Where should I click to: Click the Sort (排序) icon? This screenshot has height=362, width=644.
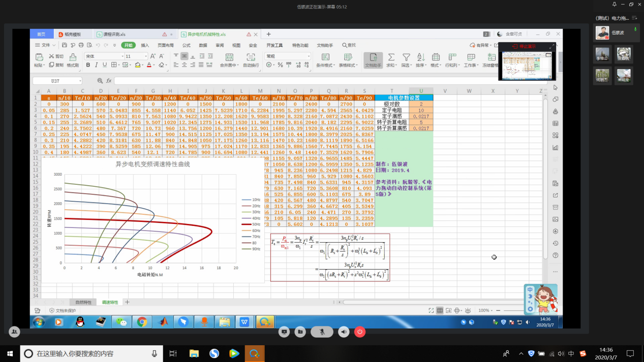pos(420,57)
